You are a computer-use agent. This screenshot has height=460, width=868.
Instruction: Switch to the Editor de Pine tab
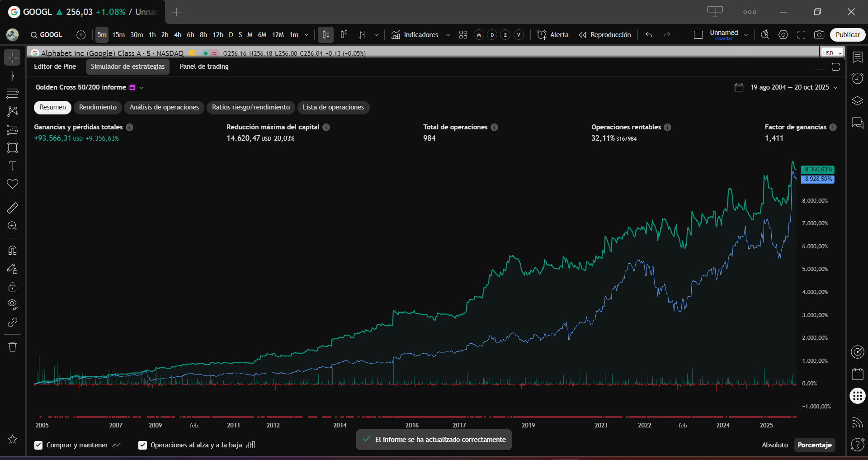pos(55,66)
